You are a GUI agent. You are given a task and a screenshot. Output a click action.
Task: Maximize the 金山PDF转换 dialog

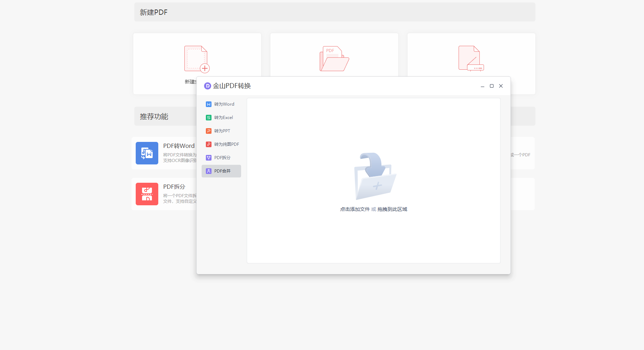492,86
